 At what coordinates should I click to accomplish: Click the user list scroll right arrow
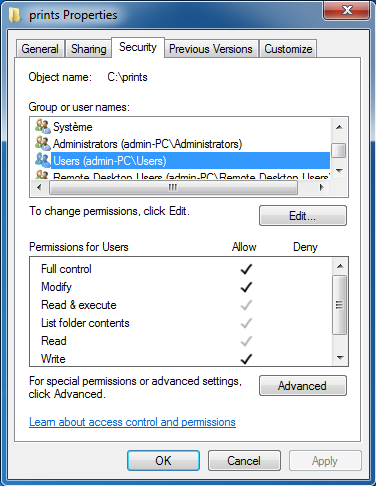[x=321, y=187]
